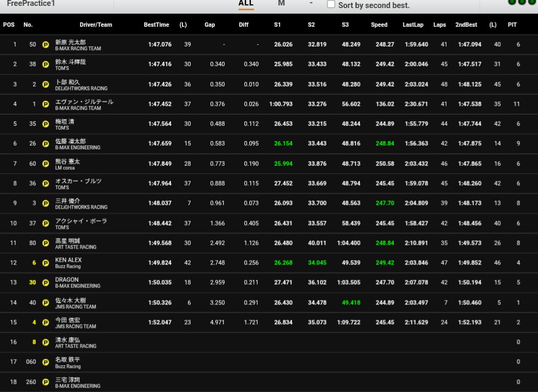Click the P icon for car 1
538x392 pixels.
click(45, 104)
